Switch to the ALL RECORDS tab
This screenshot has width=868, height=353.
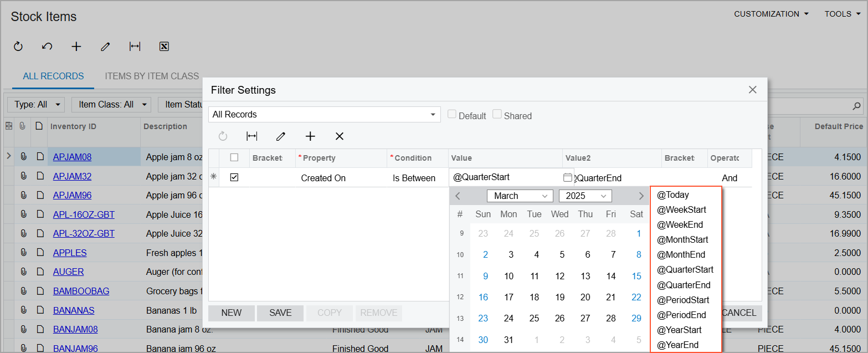53,76
